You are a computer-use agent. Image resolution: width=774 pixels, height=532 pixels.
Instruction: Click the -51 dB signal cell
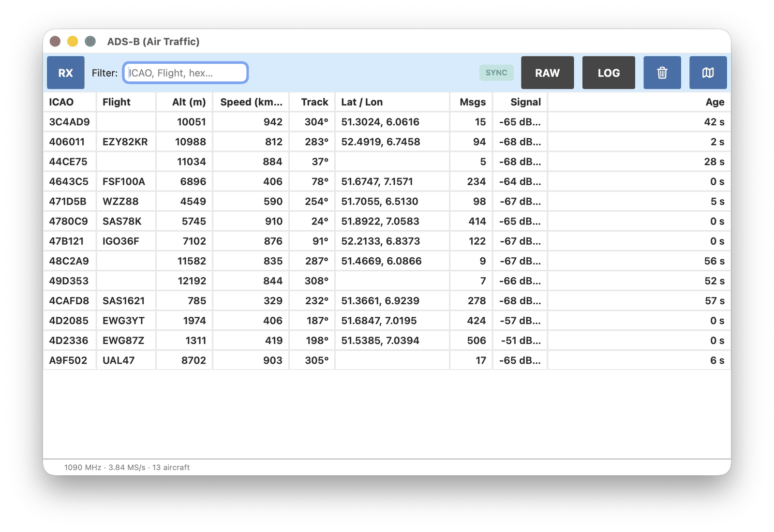tap(520, 340)
